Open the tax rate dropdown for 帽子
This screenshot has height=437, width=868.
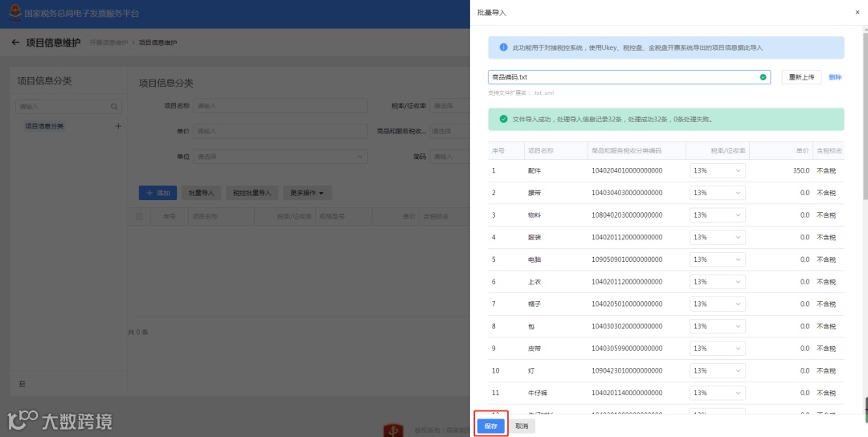point(718,304)
